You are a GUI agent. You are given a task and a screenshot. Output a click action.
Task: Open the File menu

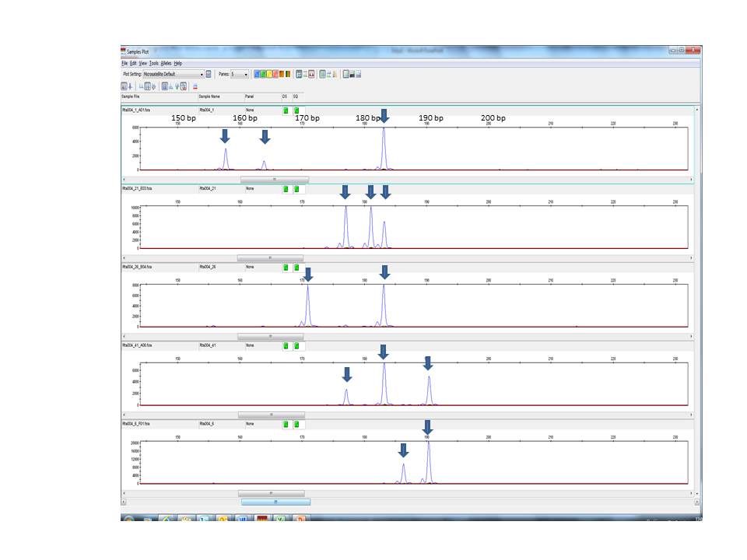(124, 63)
